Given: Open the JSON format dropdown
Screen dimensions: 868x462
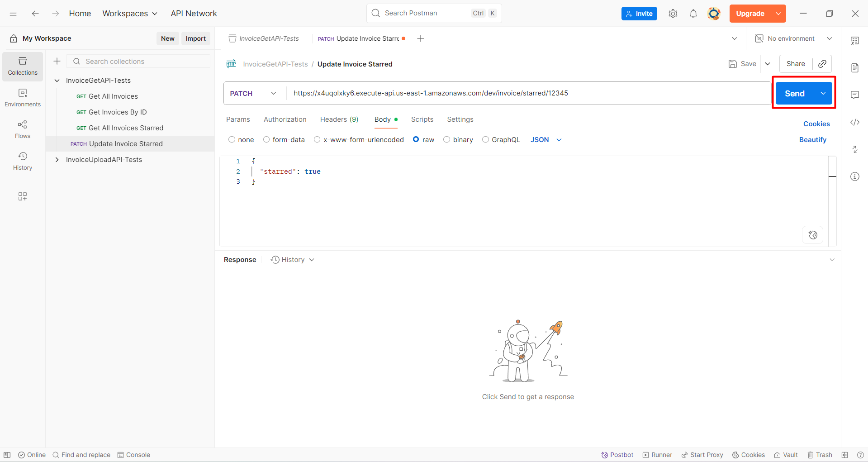Looking at the screenshot, I should [x=545, y=139].
